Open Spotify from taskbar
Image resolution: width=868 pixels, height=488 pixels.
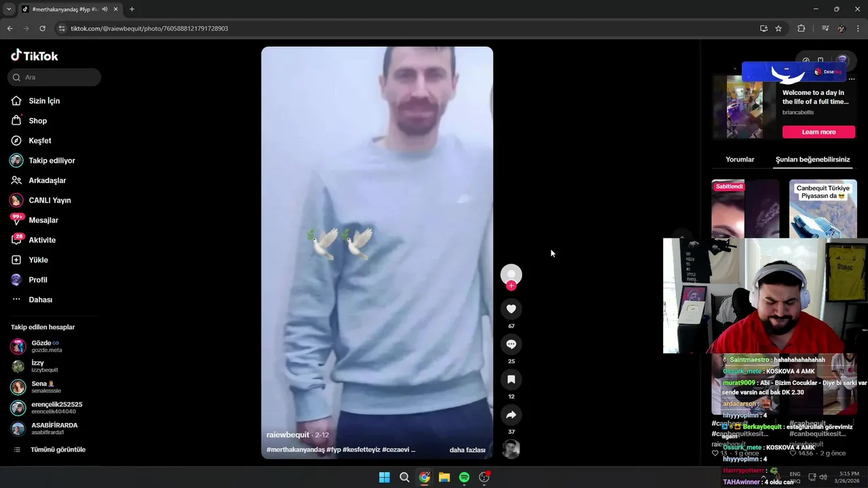(465, 477)
